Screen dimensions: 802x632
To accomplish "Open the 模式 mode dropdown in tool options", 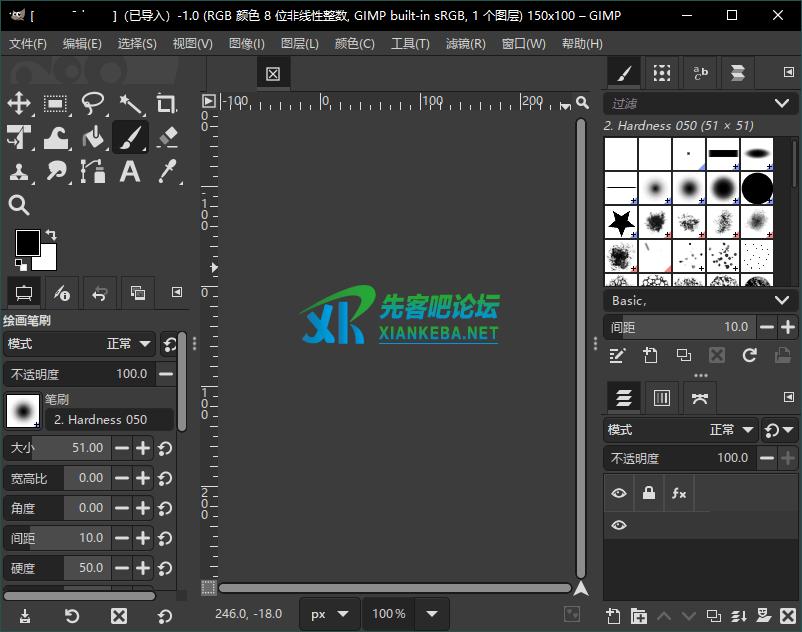I will click(120, 344).
